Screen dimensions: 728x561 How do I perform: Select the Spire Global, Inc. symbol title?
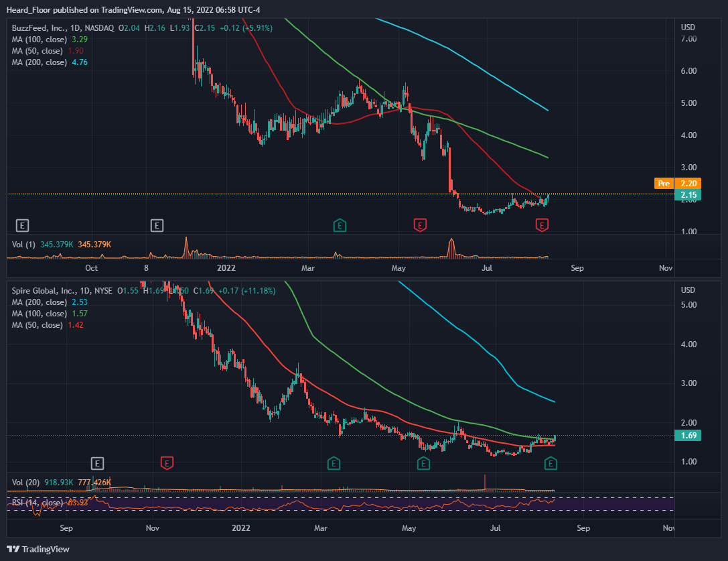62,291
